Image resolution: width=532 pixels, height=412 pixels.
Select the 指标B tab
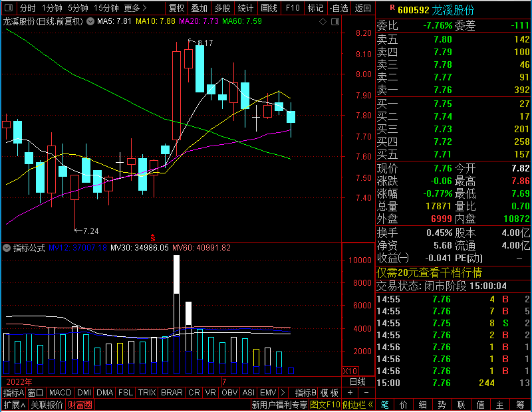pos(306,393)
